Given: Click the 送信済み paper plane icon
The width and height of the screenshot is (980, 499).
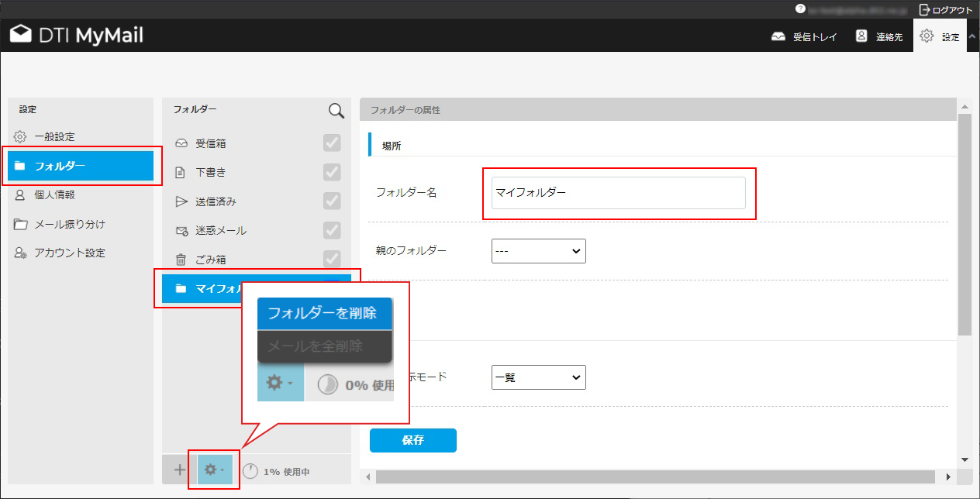Looking at the screenshot, I should click(181, 201).
